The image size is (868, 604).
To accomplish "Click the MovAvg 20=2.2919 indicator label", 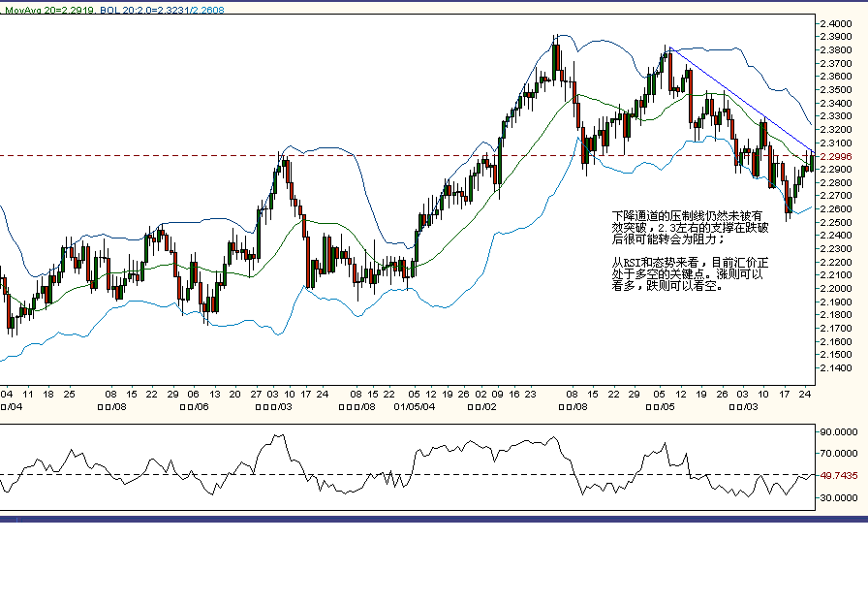I will coord(46,8).
